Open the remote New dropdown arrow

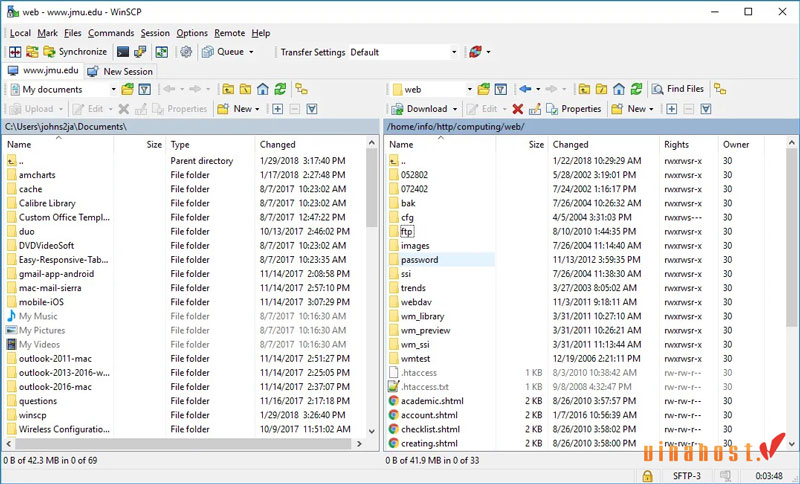click(651, 109)
